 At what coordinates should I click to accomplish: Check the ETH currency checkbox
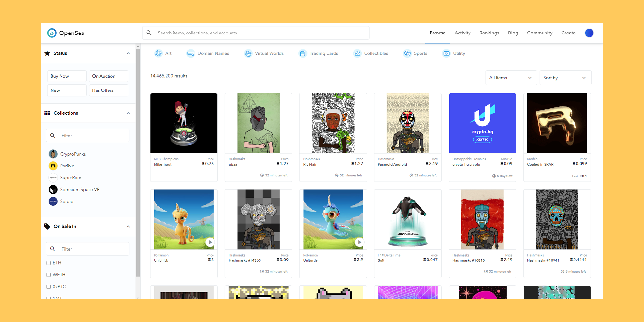pyautogui.click(x=49, y=263)
